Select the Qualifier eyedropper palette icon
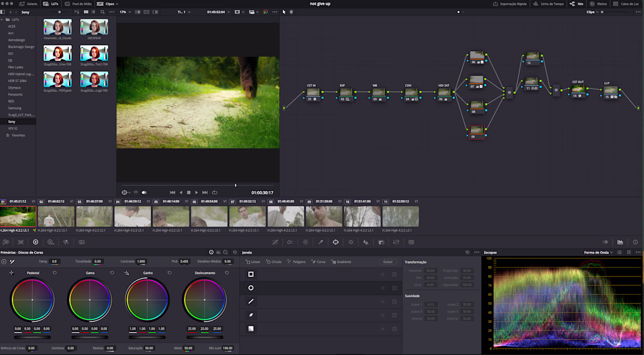The height and width of the screenshot is (355, 644). (x=320, y=242)
